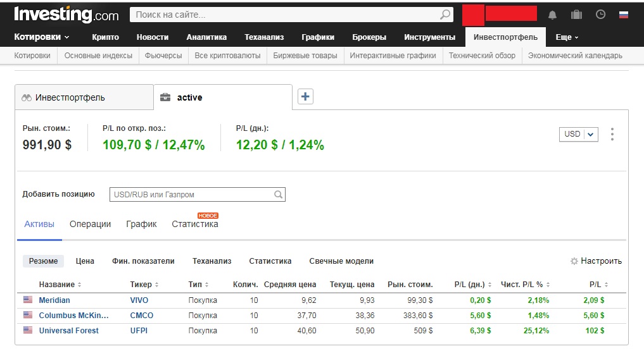Open the USD currency dropdown

click(x=579, y=134)
